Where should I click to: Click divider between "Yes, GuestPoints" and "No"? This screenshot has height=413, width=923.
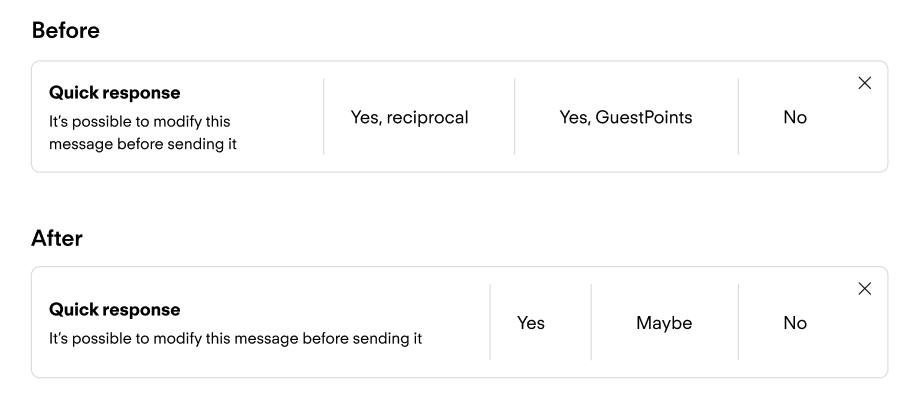coord(739,117)
